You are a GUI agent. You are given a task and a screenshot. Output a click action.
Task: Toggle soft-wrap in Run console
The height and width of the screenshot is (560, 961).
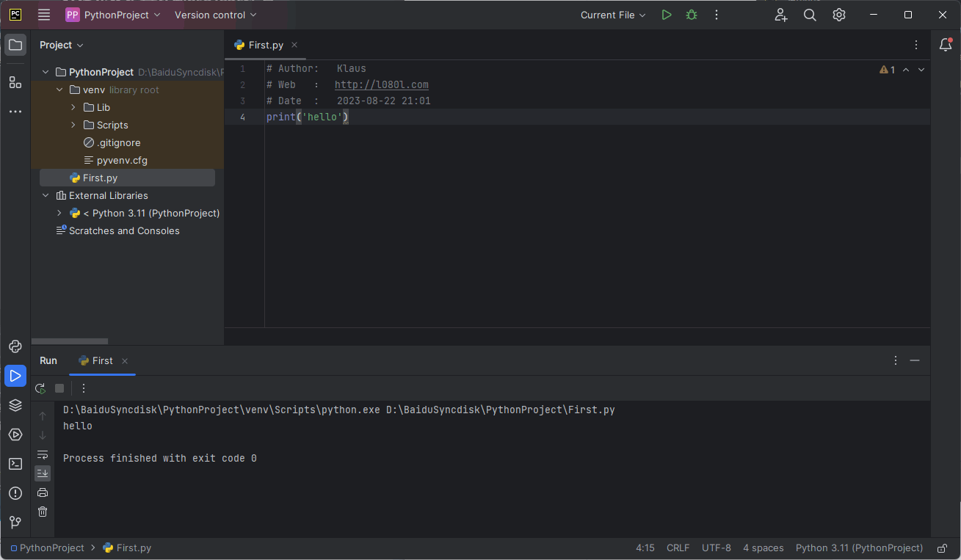(43, 454)
